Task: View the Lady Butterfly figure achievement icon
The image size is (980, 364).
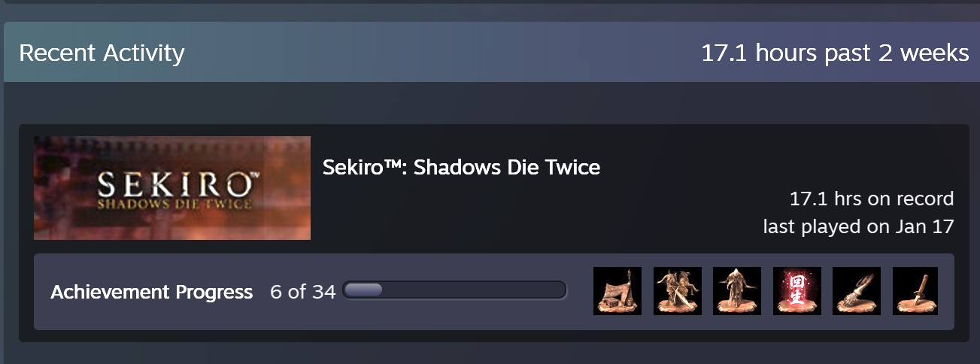Action: coord(737,291)
